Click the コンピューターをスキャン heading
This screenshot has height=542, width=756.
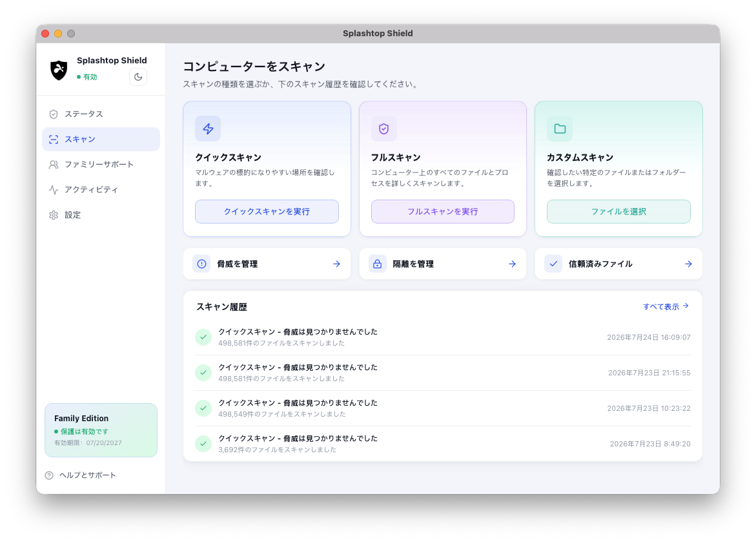point(254,67)
